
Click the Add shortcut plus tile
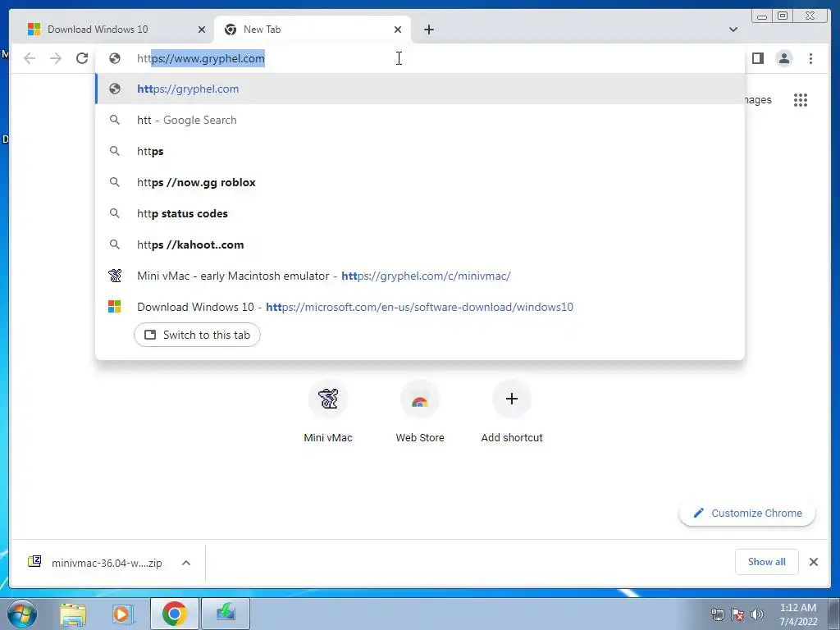(x=512, y=412)
